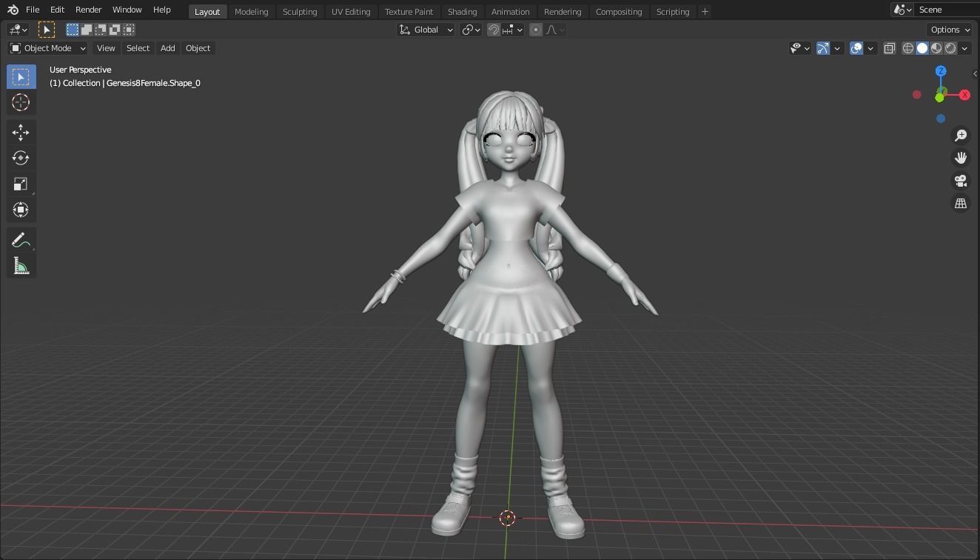Enable wireframe viewport shading
The height and width of the screenshot is (560, 980).
(907, 47)
